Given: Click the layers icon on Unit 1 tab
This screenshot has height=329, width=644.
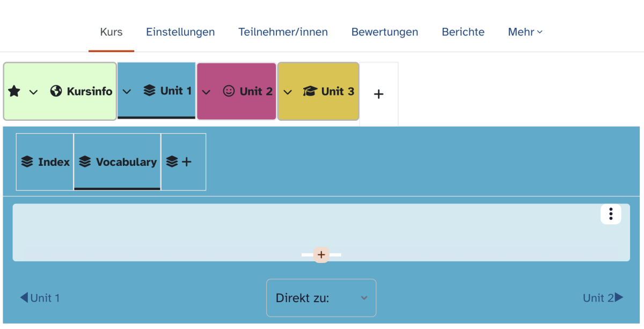Looking at the screenshot, I should (x=150, y=91).
